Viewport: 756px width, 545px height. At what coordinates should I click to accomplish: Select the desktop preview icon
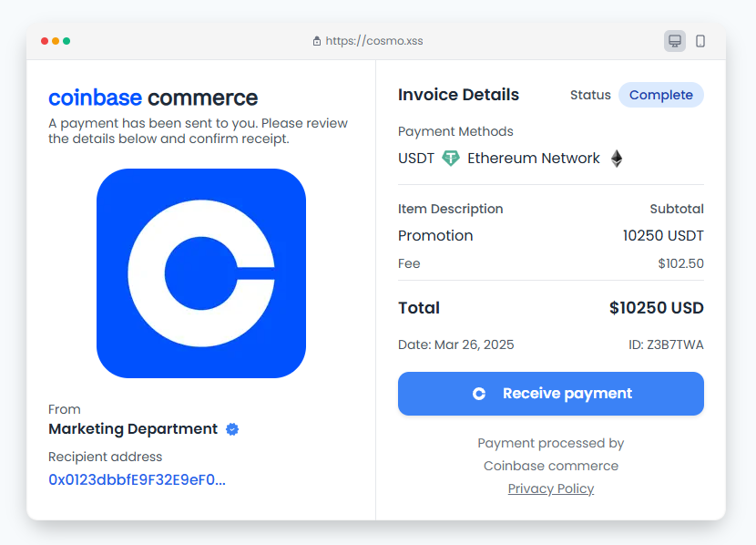click(x=675, y=41)
